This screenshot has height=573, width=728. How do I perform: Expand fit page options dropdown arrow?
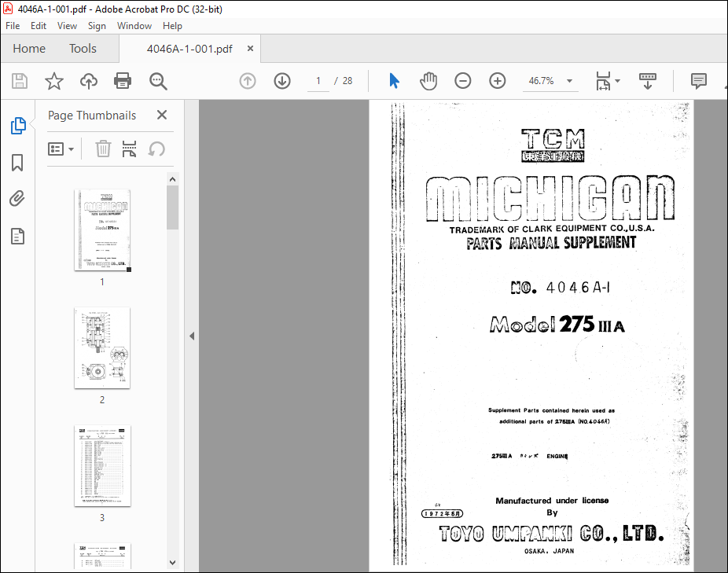coord(617,81)
